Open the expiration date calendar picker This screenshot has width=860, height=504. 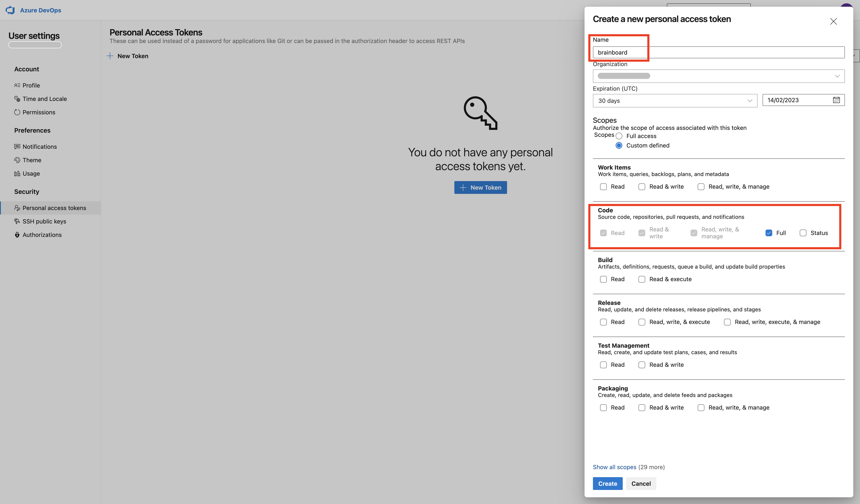(x=836, y=100)
